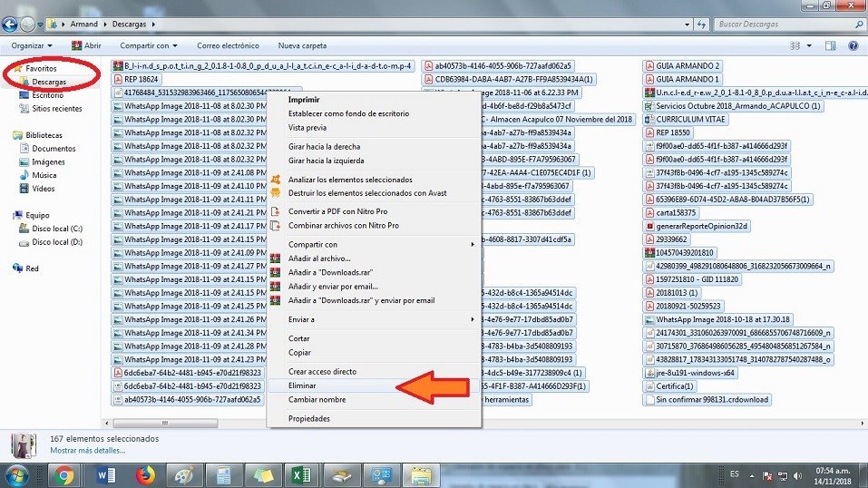Select the CURRICULUM VITAE file
The height and width of the screenshot is (488, 868).
click(x=693, y=119)
